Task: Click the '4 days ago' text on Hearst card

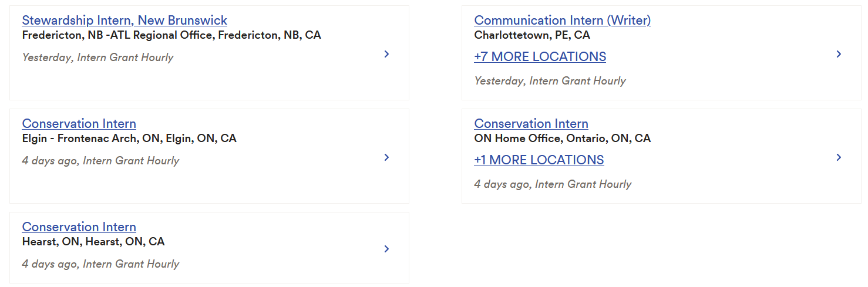Action: click(49, 264)
